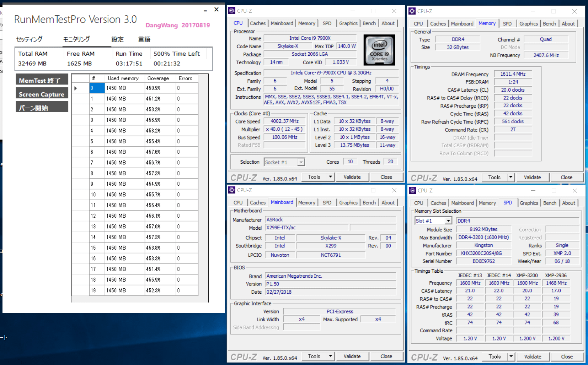Click the CPU-Z app icon in top-right Memory window title

412,11
